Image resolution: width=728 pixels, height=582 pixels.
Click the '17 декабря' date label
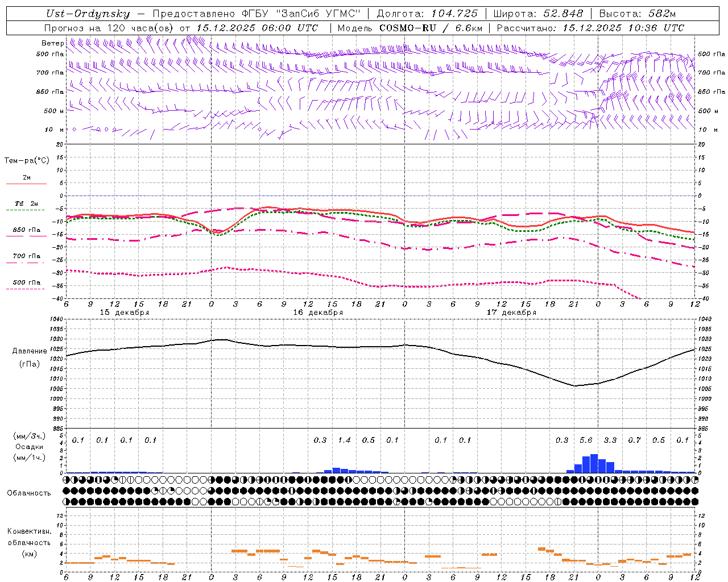[511, 313]
